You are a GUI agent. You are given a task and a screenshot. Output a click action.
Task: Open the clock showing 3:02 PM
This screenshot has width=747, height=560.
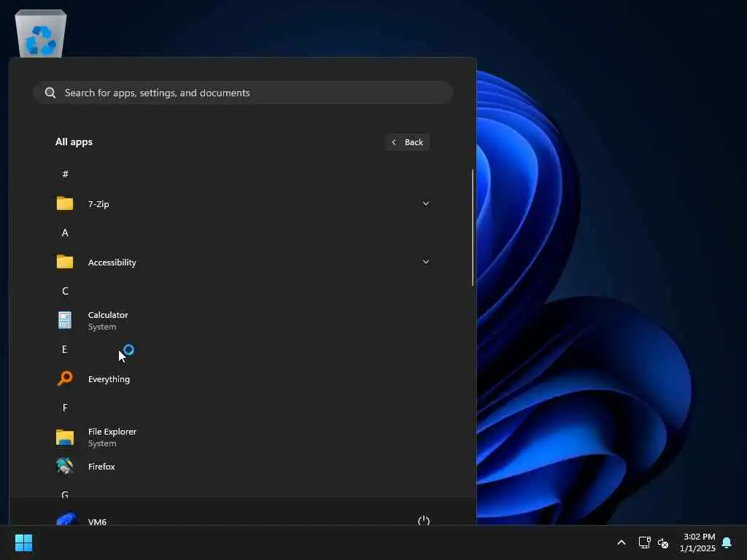[x=697, y=542]
